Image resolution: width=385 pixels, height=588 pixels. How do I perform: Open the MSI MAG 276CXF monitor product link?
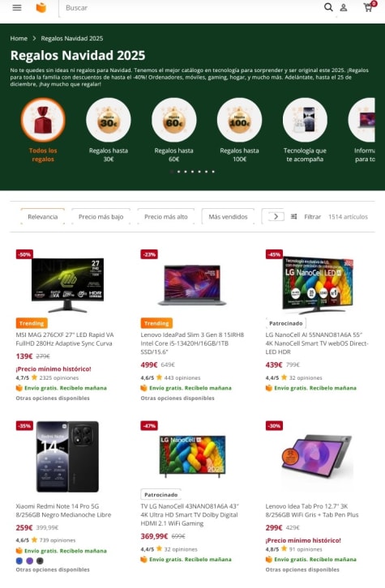coord(65,339)
